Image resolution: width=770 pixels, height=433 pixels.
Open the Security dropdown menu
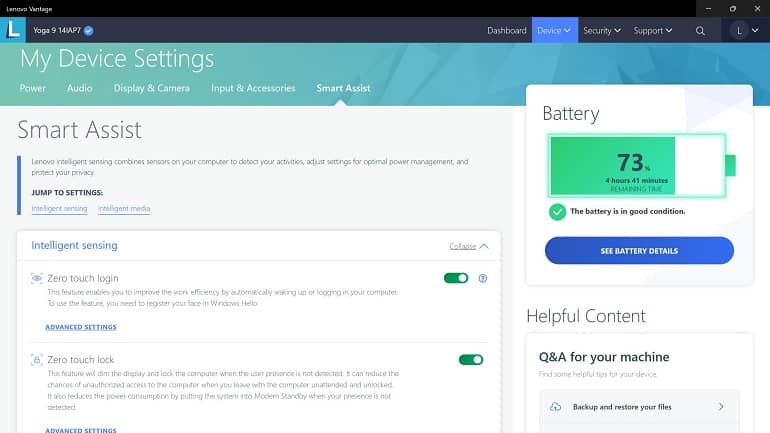pyautogui.click(x=602, y=30)
